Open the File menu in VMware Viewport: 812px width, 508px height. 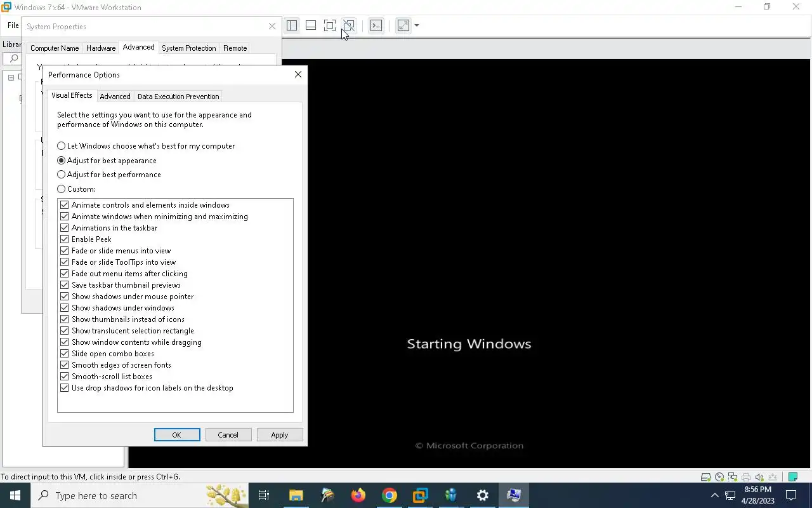(x=13, y=25)
